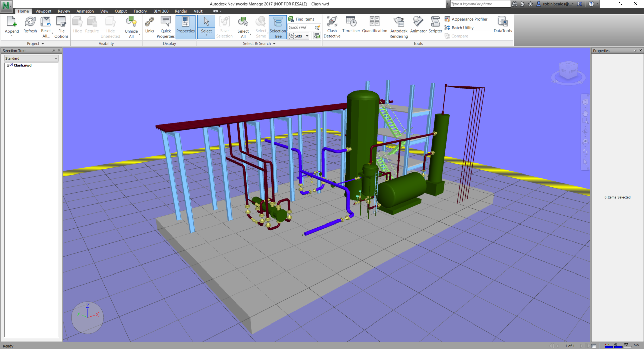This screenshot has width=644, height=349.
Task: Open the Standard dropdown in Selection Tree
Action: [32, 58]
